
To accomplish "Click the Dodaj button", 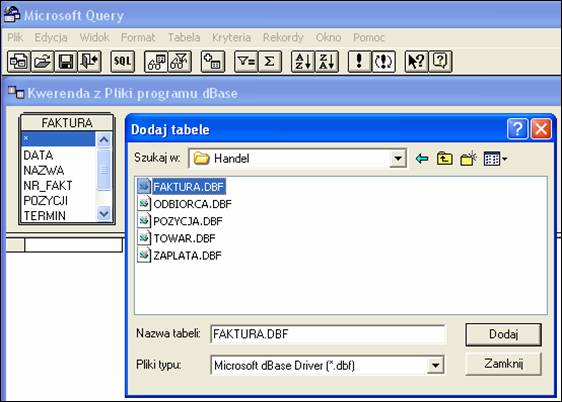I will coord(503,335).
